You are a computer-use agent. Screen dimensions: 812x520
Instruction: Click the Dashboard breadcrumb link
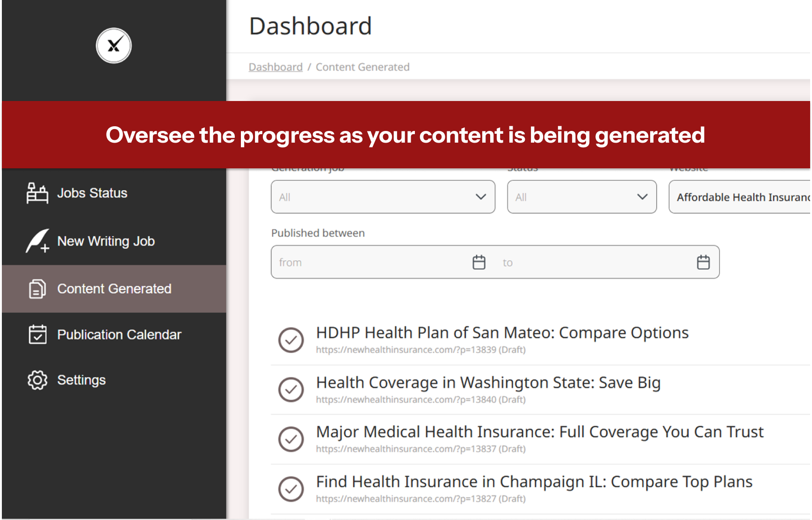275,67
